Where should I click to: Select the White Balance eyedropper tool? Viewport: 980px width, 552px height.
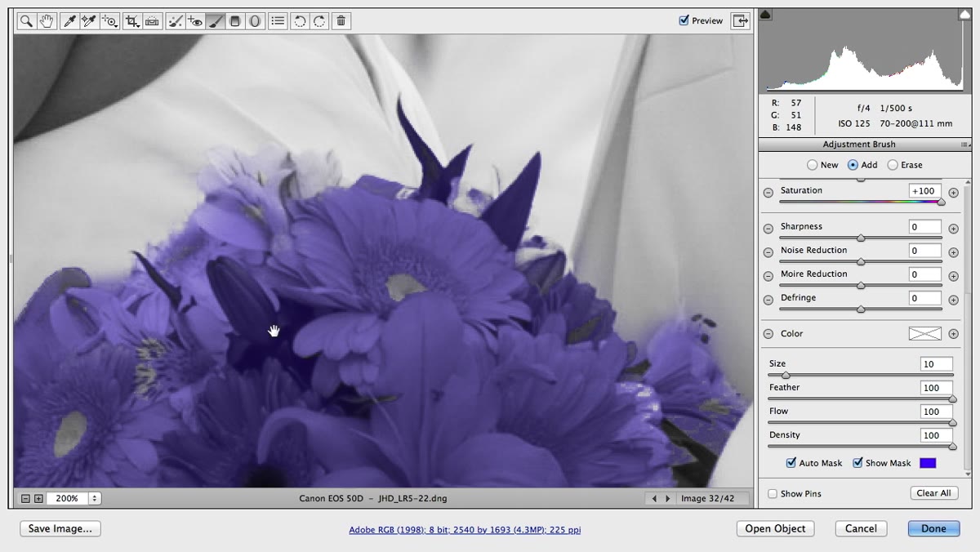[70, 21]
